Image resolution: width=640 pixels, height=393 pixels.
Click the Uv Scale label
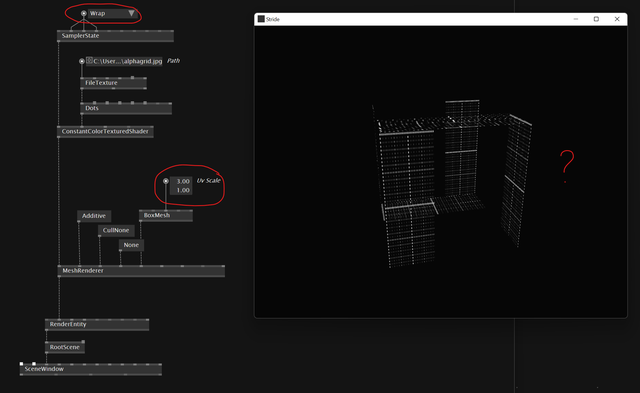209,180
